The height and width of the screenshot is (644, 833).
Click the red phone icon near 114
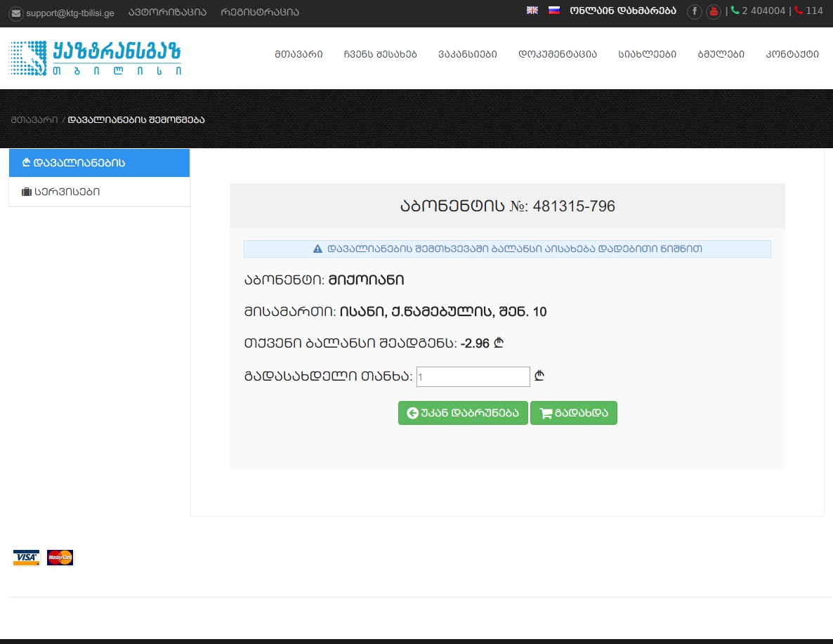click(799, 10)
